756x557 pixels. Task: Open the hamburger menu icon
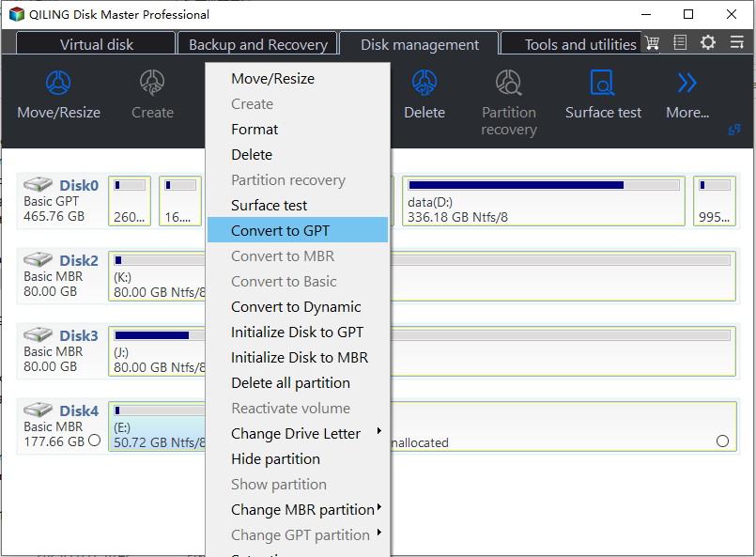pos(736,42)
